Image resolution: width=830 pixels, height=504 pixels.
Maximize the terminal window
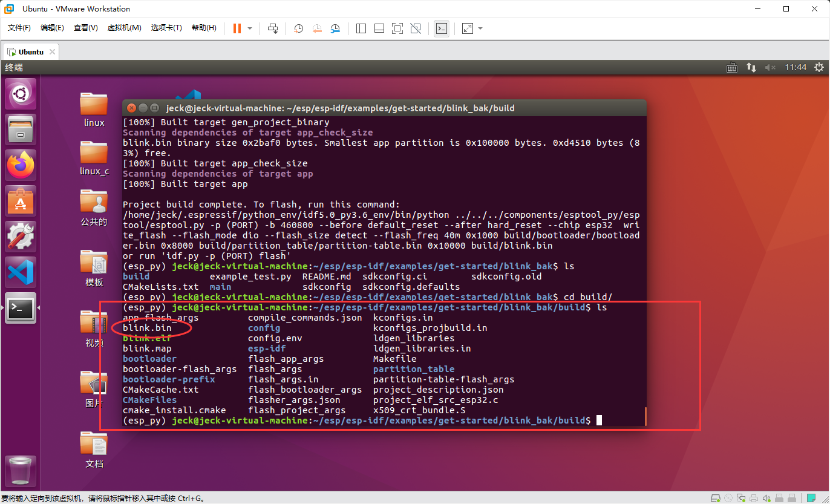pyautogui.click(x=154, y=108)
